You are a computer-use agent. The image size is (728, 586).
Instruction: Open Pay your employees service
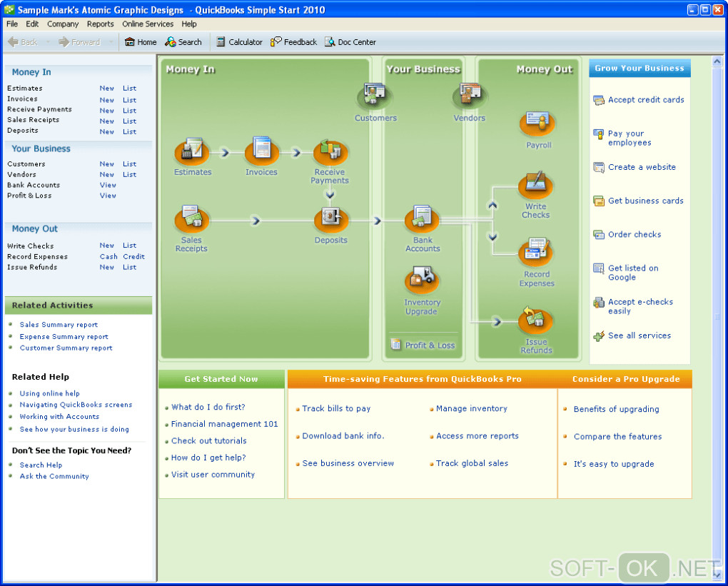tap(622, 138)
